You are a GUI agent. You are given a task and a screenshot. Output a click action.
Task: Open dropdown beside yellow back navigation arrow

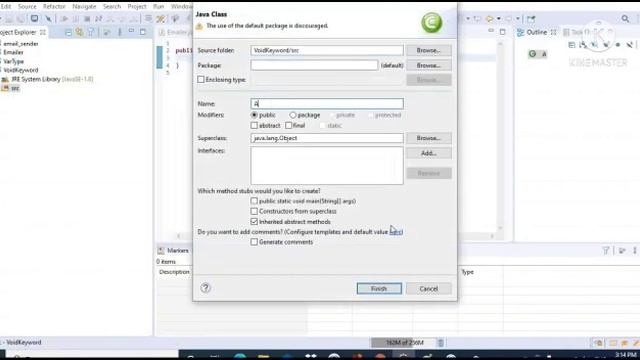(498, 19)
